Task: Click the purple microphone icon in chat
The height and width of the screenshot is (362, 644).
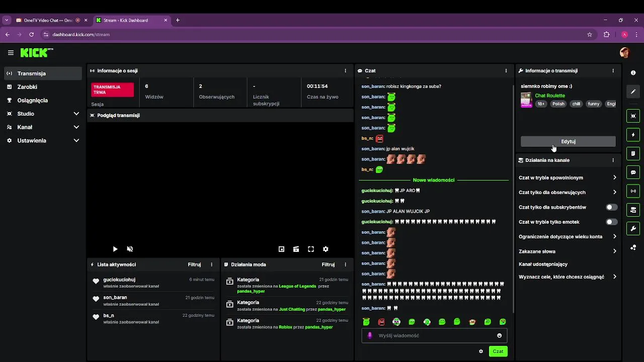Action: (x=370, y=335)
